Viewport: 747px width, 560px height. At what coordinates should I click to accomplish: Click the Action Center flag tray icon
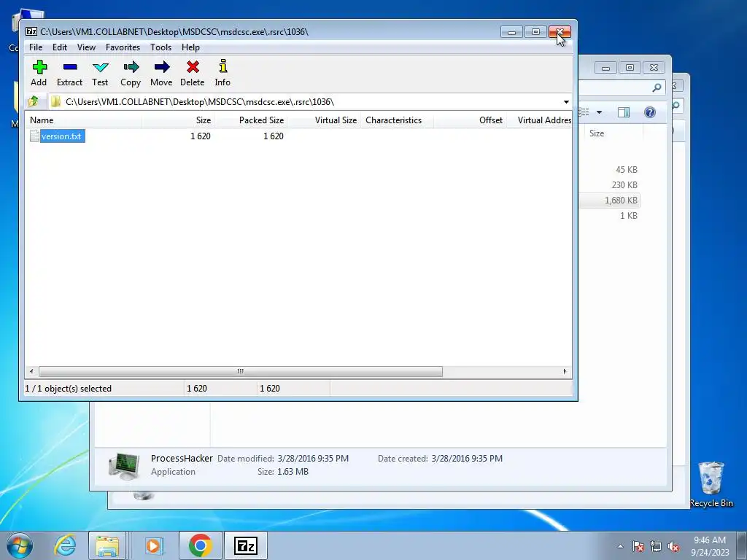pyautogui.click(x=638, y=546)
